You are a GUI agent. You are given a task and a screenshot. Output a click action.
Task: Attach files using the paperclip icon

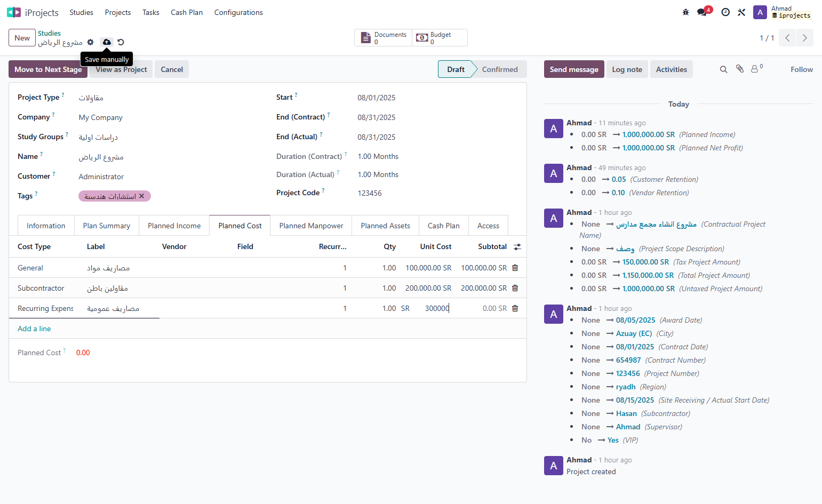click(739, 69)
